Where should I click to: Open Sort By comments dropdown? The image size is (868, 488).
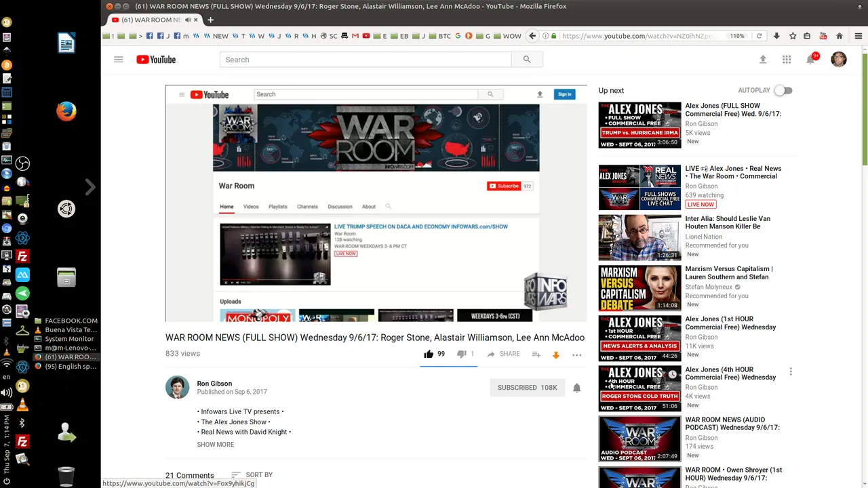[x=252, y=475]
